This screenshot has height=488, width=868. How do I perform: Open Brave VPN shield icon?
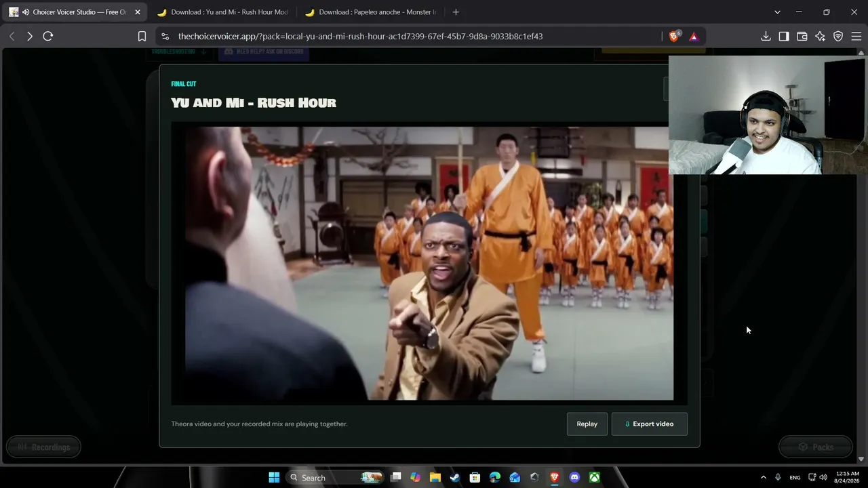[838, 37]
